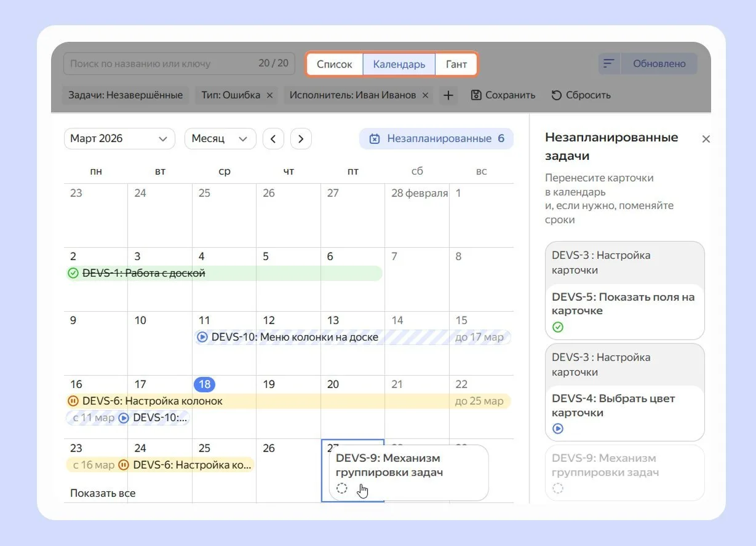Go to previous month with left arrow

coord(273,139)
